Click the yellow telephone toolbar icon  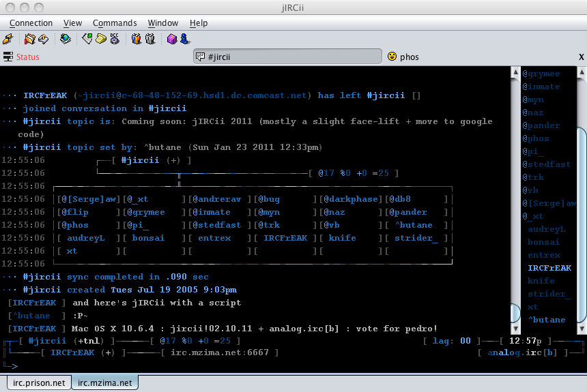[100, 39]
